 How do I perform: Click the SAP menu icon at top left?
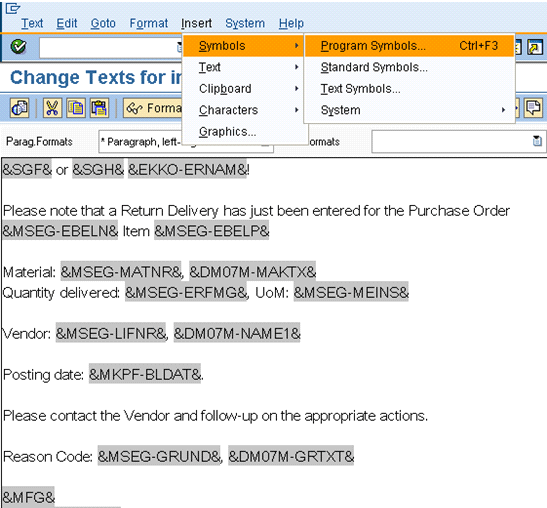[x=13, y=8]
